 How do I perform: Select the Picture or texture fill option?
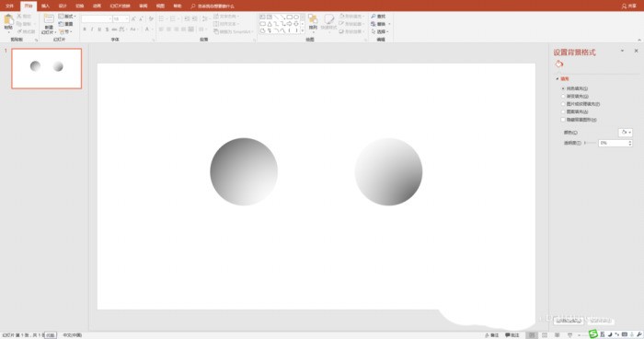(563, 104)
